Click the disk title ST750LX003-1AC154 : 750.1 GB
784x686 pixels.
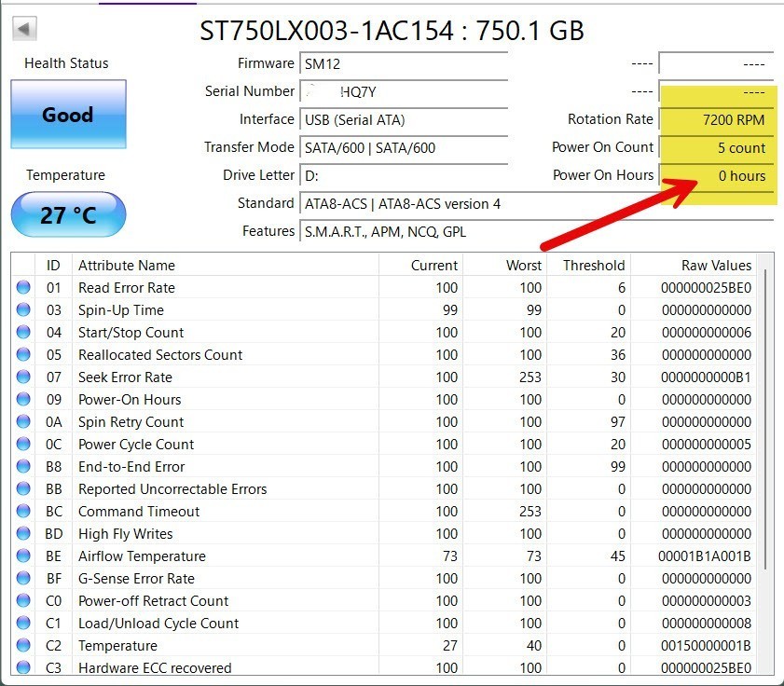[392, 31]
